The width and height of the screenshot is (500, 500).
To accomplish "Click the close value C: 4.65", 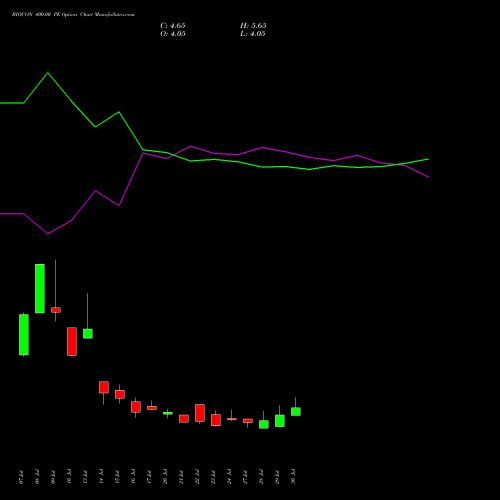I will (x=173, y=26).
